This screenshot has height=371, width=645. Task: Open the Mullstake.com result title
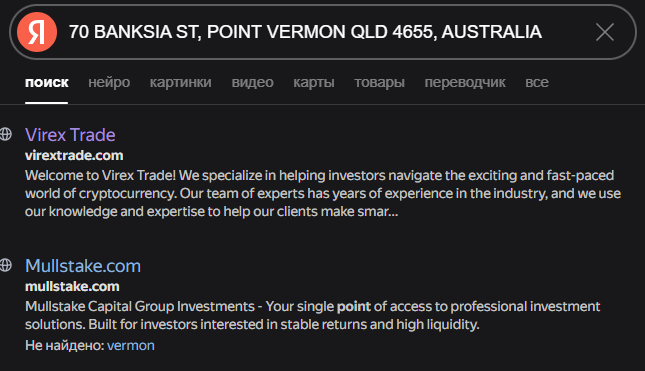[83, 266]
